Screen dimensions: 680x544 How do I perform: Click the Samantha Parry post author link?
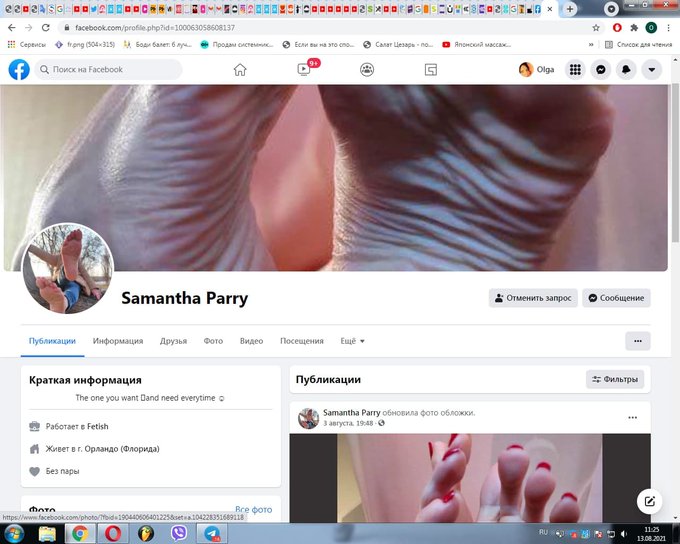coord(351,413)
